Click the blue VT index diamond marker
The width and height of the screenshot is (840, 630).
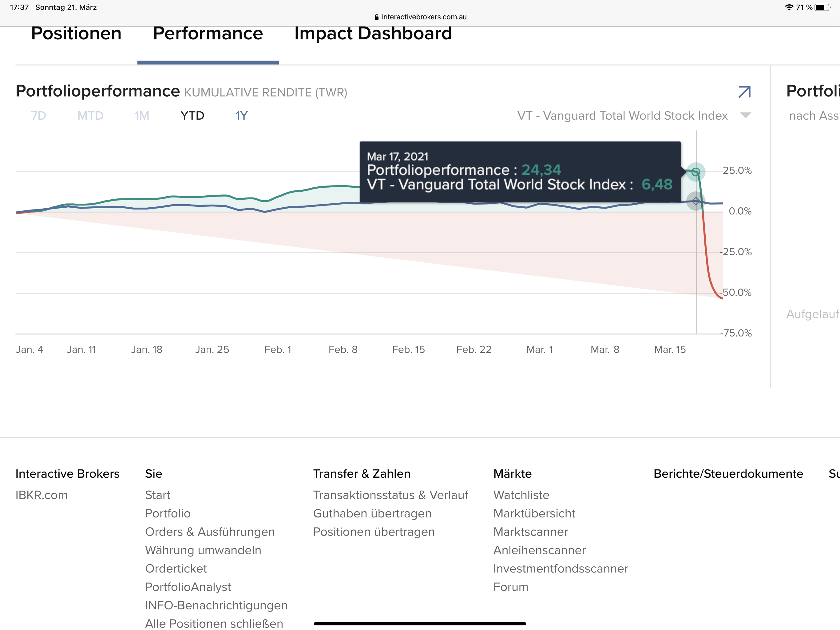click(x=695, y=201)
